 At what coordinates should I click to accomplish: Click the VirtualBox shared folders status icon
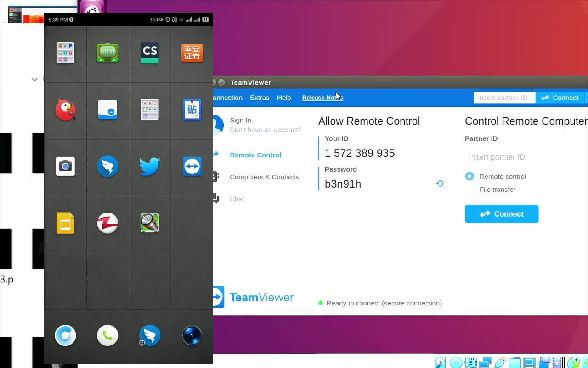[x=514, y=362]
